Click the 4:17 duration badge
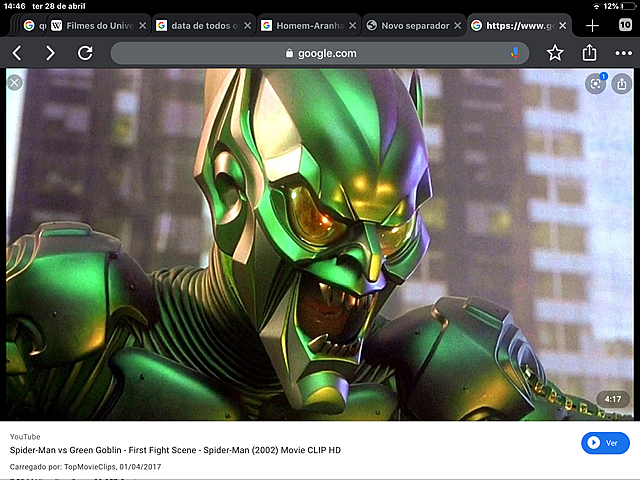 [613, 399]
